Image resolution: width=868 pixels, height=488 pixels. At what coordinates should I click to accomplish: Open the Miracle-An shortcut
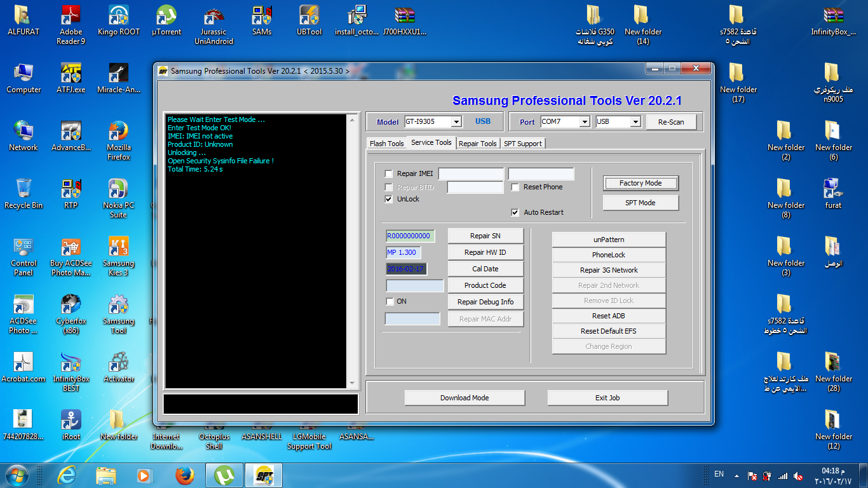coord(118,78)
